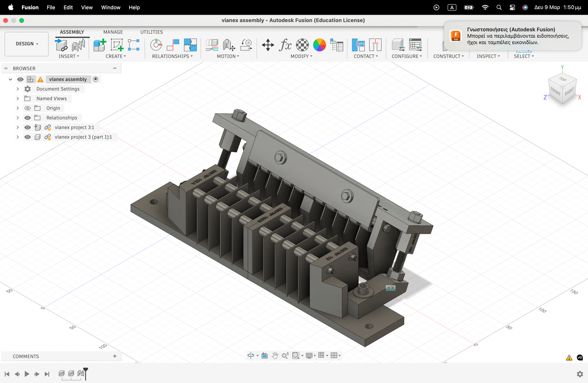
Task: Expand the Relationships folder
Action: click(18, 118)
